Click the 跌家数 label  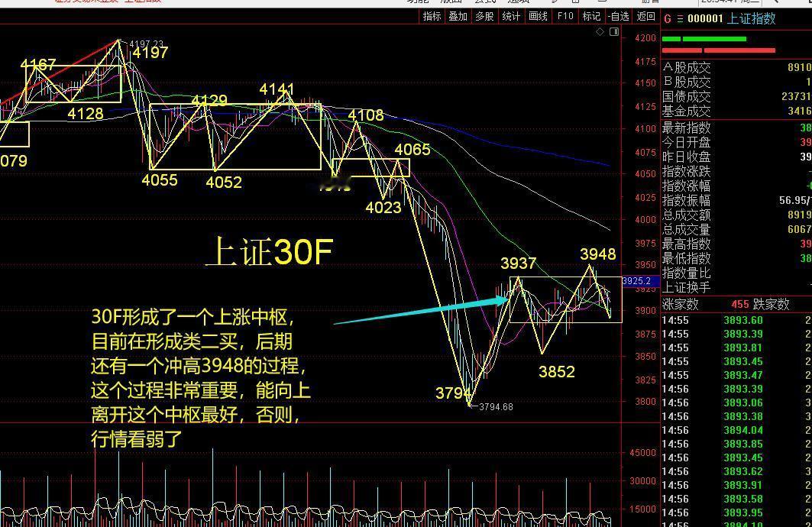pos(771,305)
